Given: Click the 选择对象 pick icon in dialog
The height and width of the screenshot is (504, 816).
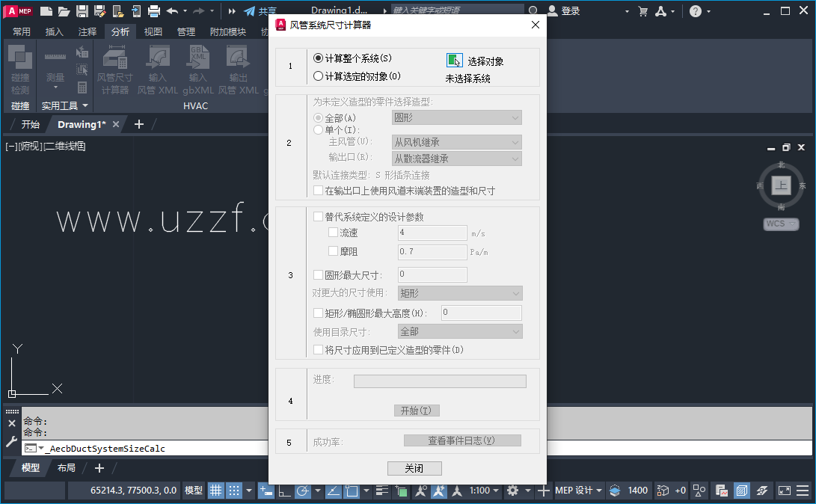Looking at the screenshot, I should click(453, 61).
